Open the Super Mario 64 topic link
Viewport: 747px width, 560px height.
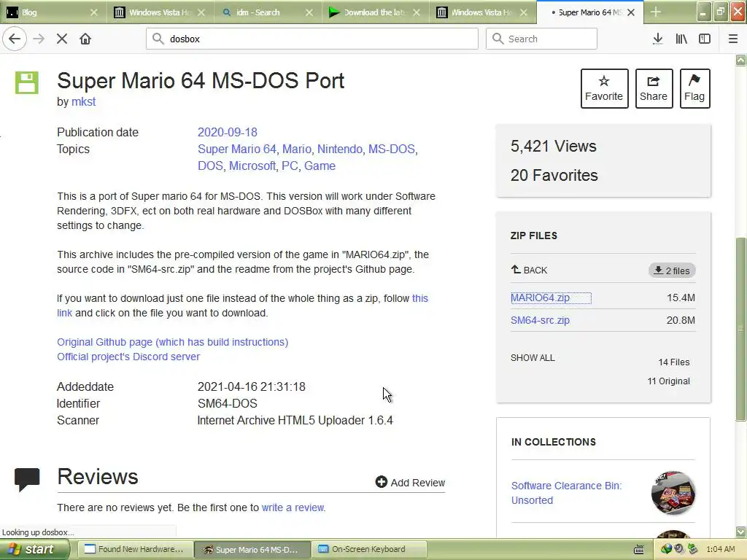(x=237, y=149)
